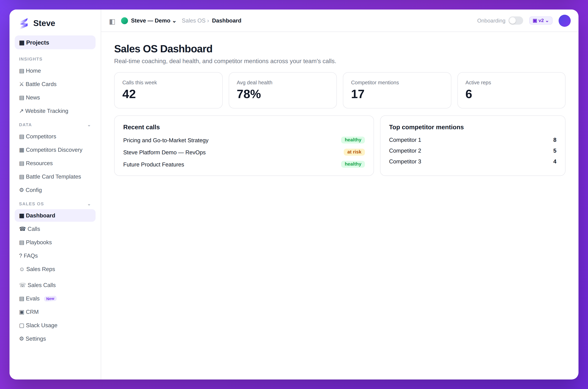Collapse the SALES OS section chevron
This screenshot has height=389, width=588.
(89, 204)
